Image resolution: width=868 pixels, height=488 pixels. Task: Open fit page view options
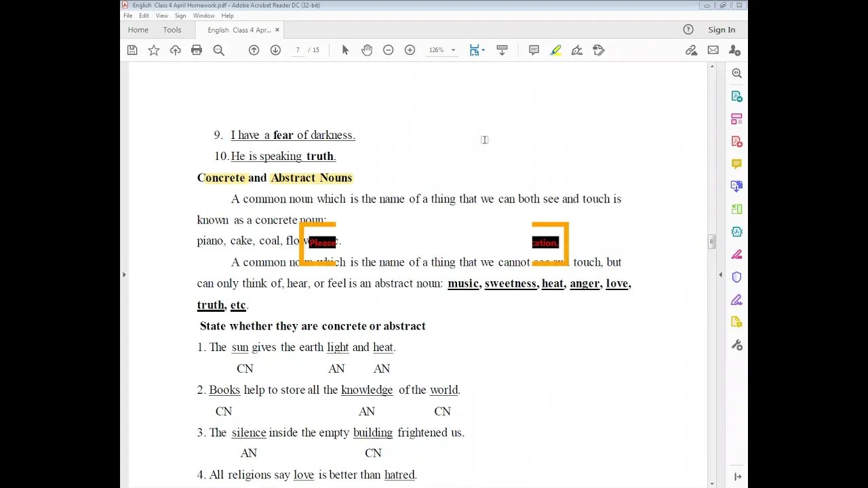coord(477,50)
